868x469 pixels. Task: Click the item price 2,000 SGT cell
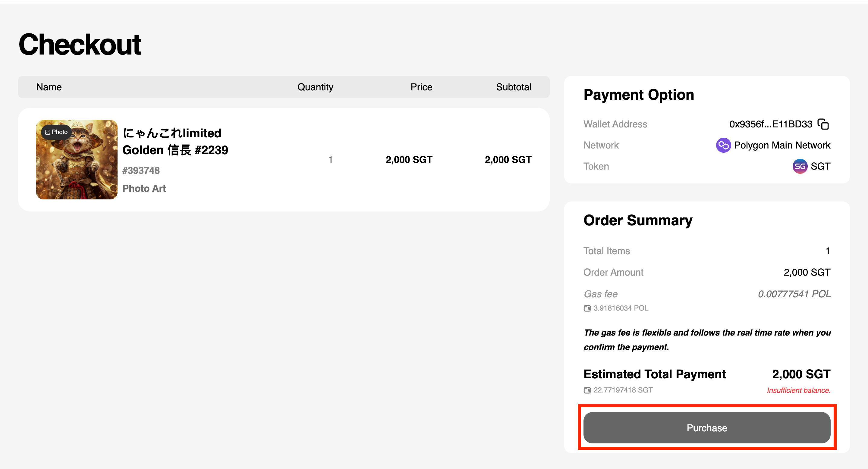[x=409, y=160]
